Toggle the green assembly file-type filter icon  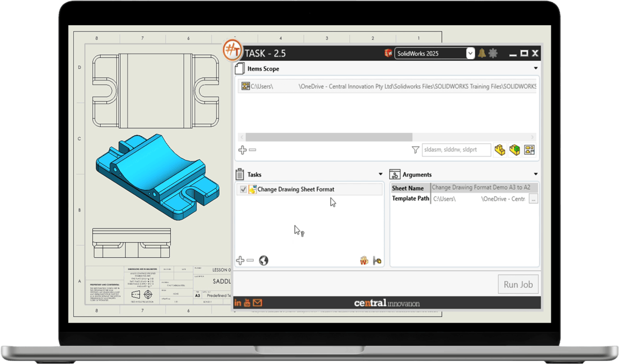(514, 150)
